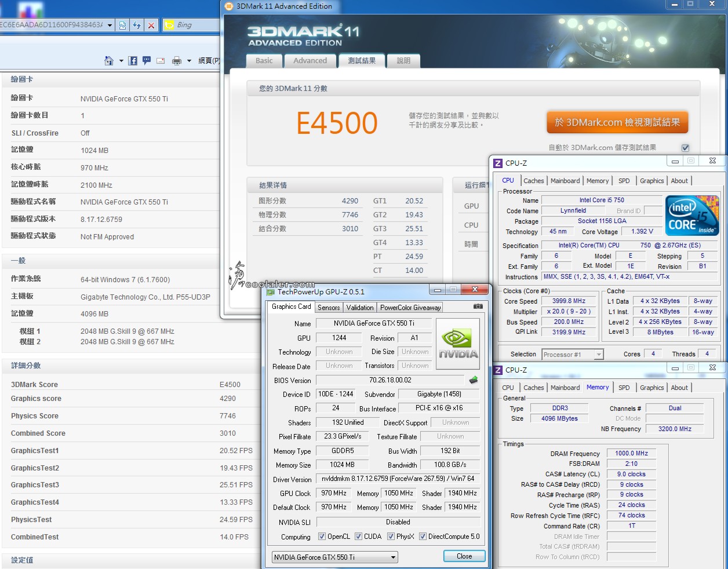
Task: Click the GPU-Z BIOS Version field
Action: [x=390, y=380]
